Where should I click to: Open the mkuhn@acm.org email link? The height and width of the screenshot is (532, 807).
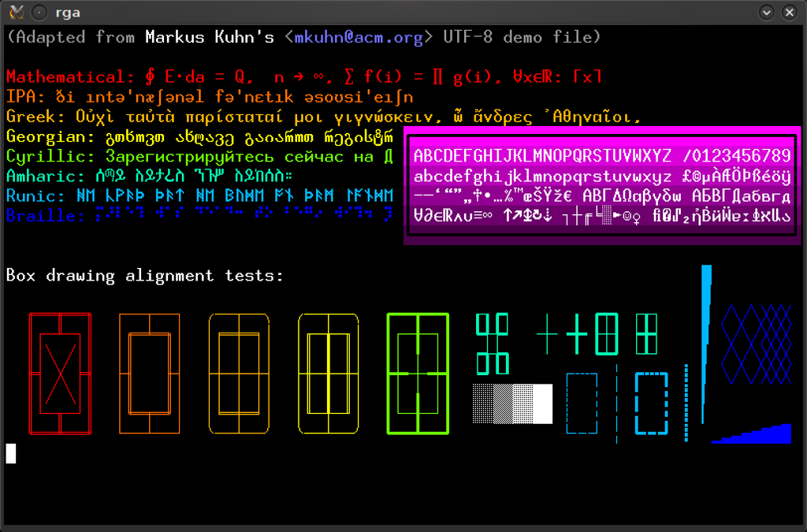pyautogui.click(x=359, y=38)
